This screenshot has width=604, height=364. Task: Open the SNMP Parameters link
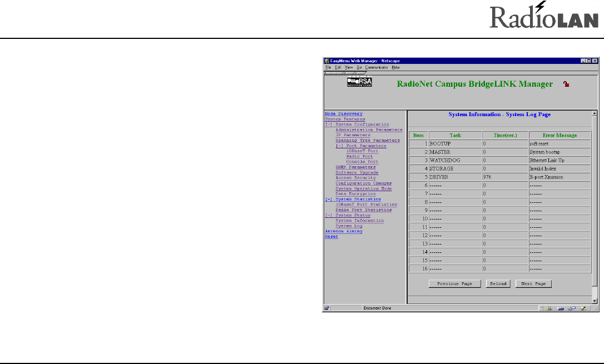click(355, 167)
